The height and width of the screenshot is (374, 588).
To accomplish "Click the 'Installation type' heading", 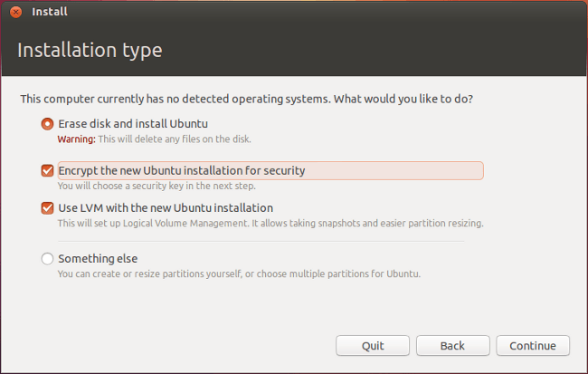I will click(90, 50).
